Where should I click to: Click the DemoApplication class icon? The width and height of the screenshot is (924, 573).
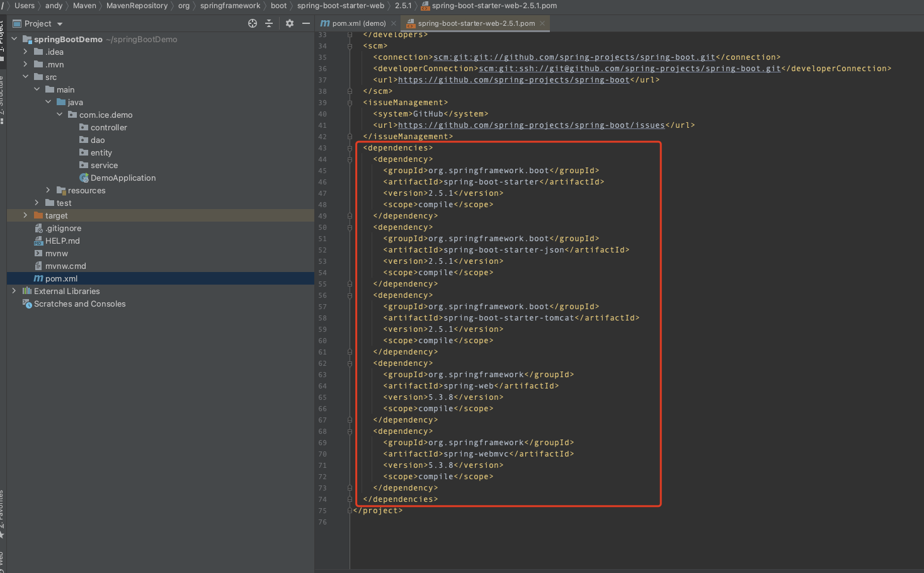[x=84, y=178]
